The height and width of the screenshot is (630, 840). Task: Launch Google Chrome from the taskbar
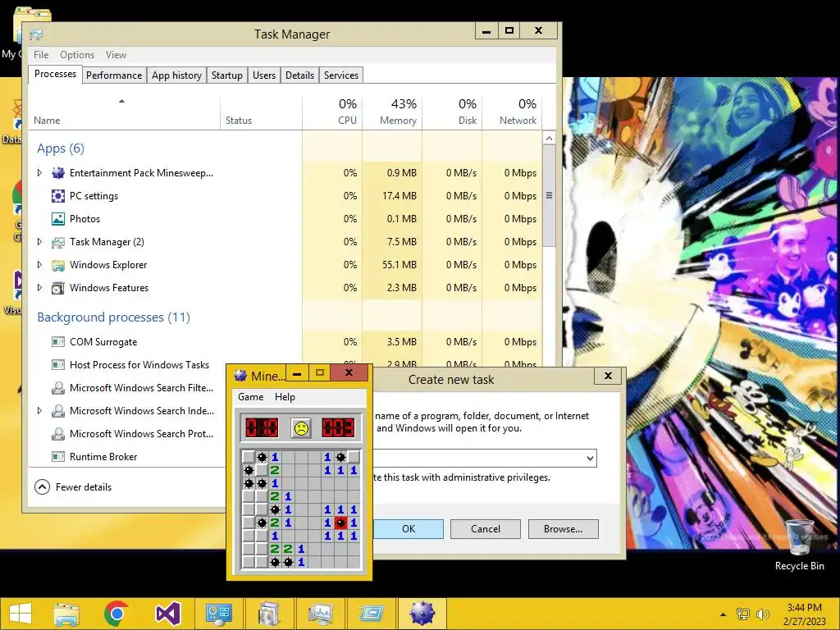click(116, 613)
